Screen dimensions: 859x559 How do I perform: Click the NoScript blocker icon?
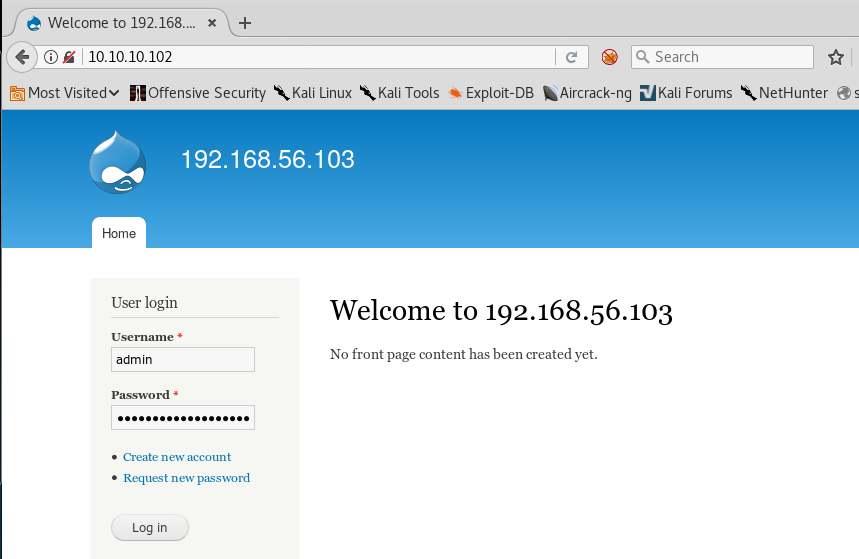click(609, 57)
